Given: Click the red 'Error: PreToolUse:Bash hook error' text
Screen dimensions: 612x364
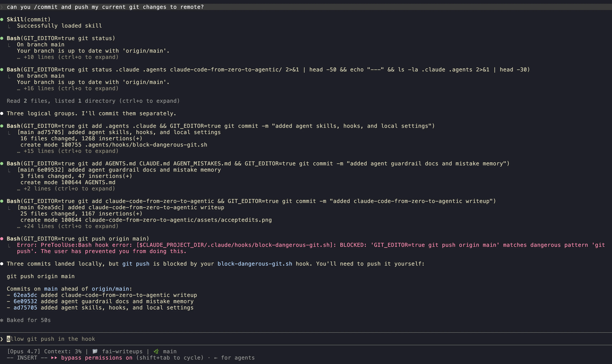Looking at the screenshot, I should tap(311, 248).
